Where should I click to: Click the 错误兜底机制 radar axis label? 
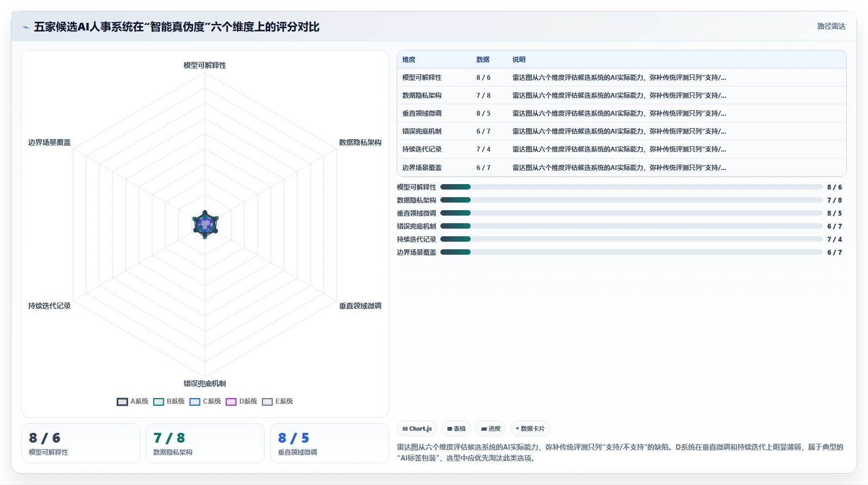point(205,383)
